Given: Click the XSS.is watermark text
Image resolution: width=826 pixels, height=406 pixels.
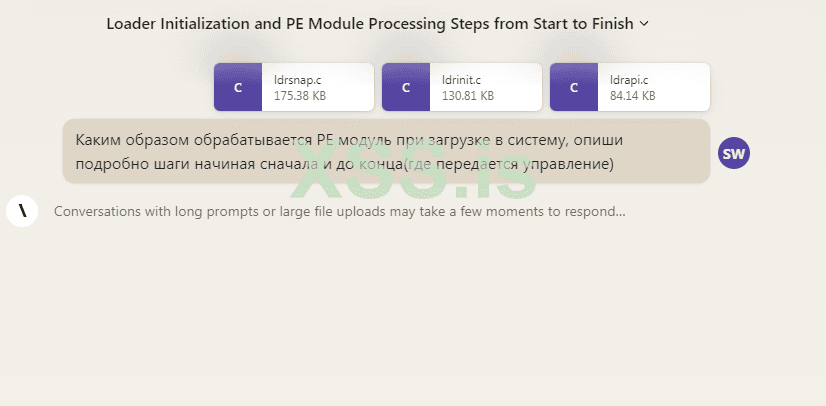Looking at the screenshot, I should coord(413,181).
